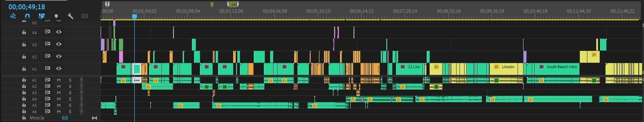Screen dimensions: 644x122
Task: Click the Add Marker icon
Action: 56,16
